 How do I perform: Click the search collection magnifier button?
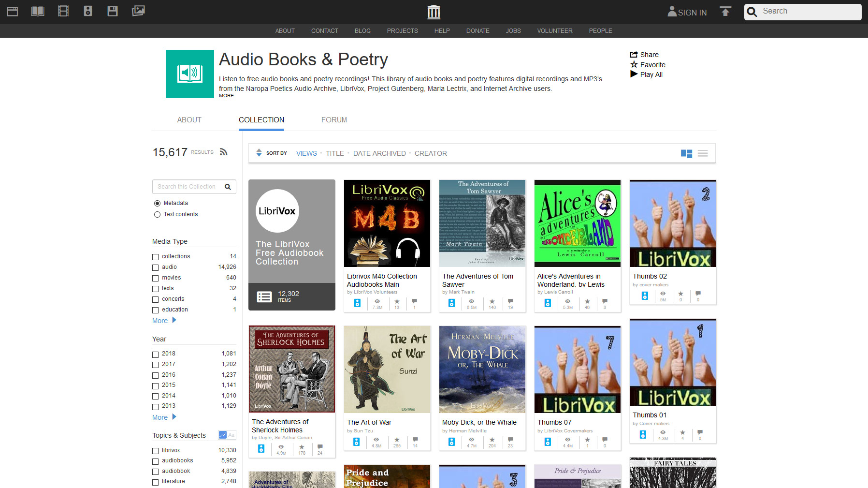point(228,187)
